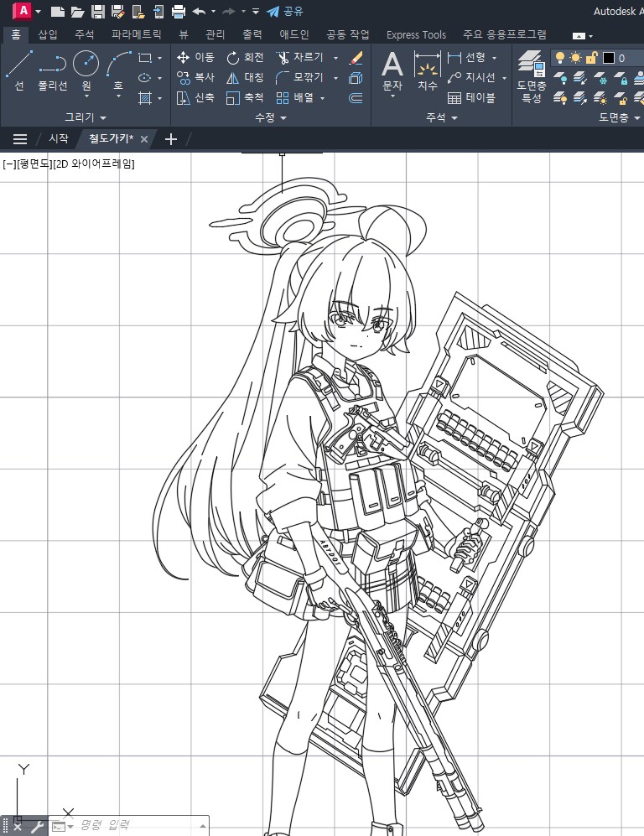Click the Share (공유) button
The width and height of the screenshot is (644, 836).
point(285,11)
